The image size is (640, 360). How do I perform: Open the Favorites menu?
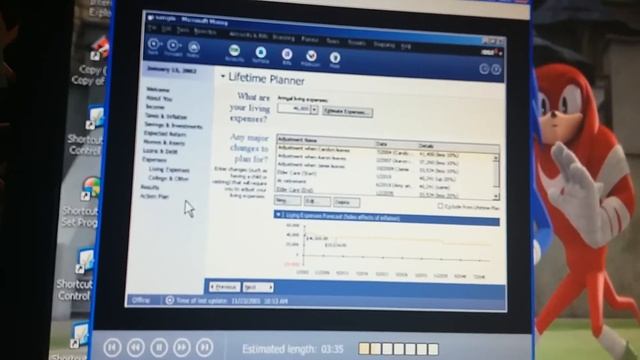(205, 32)
